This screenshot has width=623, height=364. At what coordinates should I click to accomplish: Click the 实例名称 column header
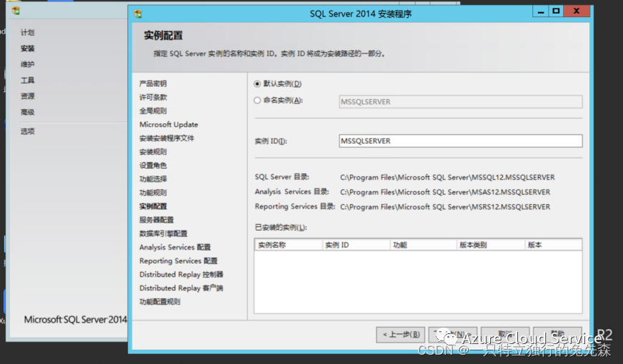(x=289, y=245)
